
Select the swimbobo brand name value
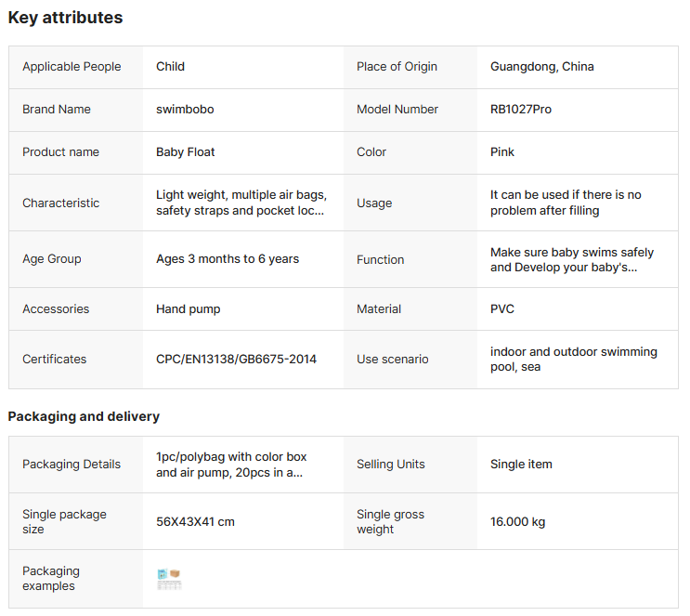click(185, 109)
